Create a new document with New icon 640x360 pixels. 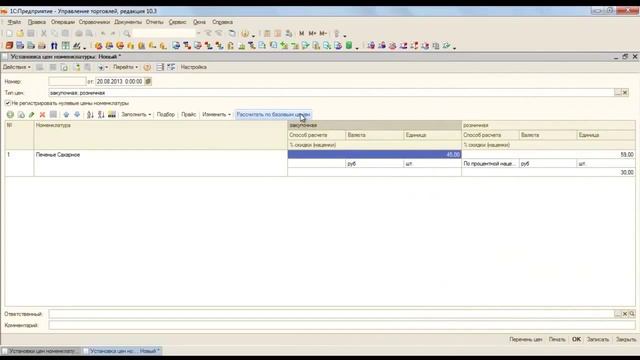tap(9, 33)
